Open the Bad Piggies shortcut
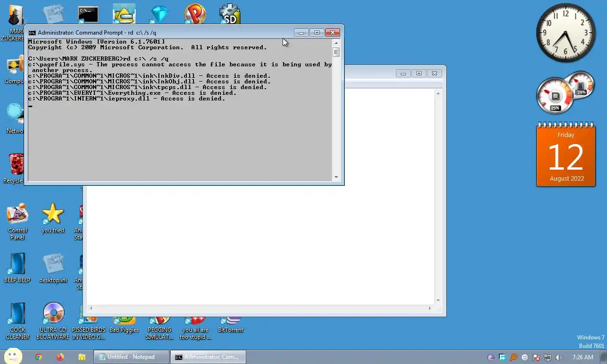The width and height of the screenshot is (607, 364). (x=124, y=325)
